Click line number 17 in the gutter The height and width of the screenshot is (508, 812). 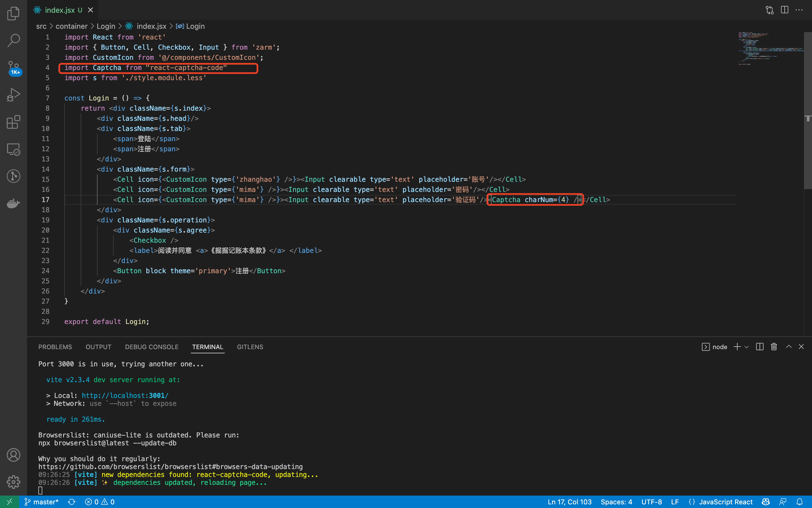point(45,200)
